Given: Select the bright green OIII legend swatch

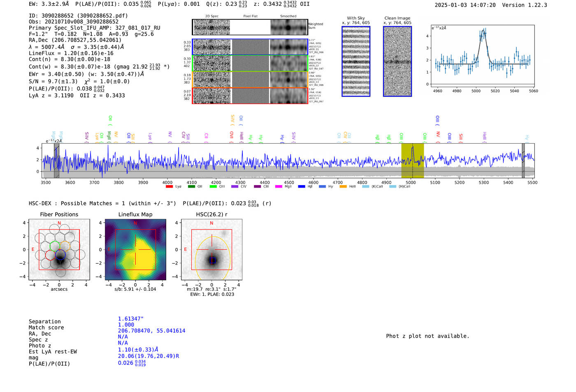Looking at the screenshot, I should [x=213, y=187].
